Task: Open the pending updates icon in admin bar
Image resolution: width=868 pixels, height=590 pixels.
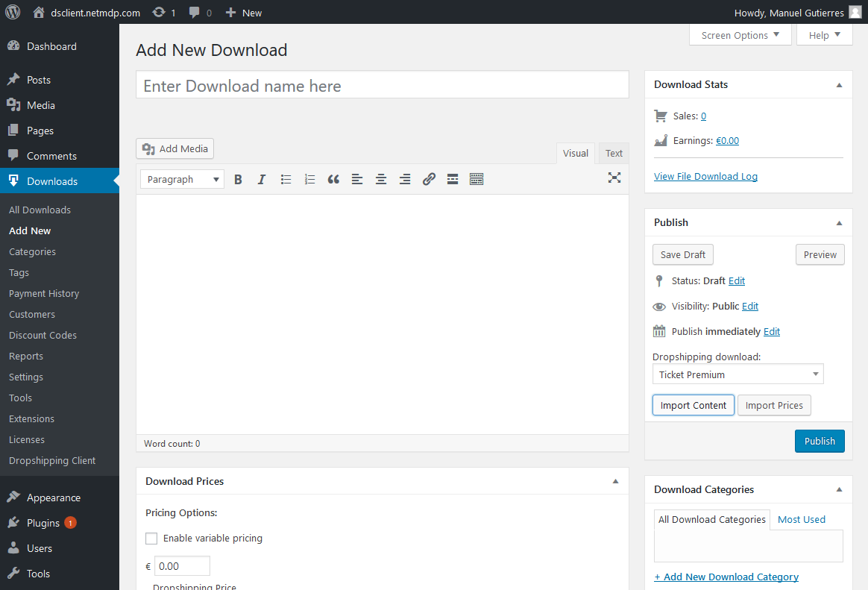Action: (163, 12)
